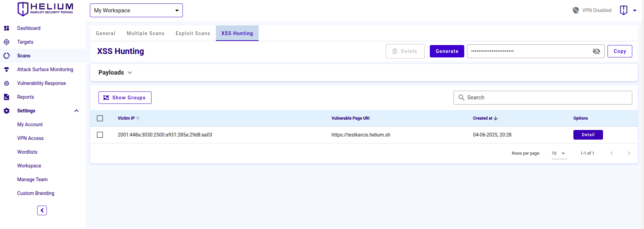Open Vulnerability Response page
The height and width of the screenshot is (229, 644).
tap(42, 83)
